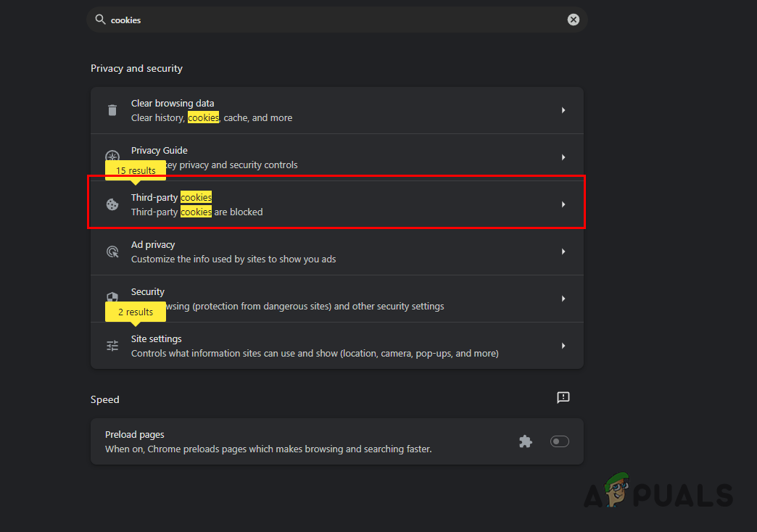This screenshot has height=532, width=757.
Task: Click 'Third-party cookies are blocked' text
Action: coord(197,212)
